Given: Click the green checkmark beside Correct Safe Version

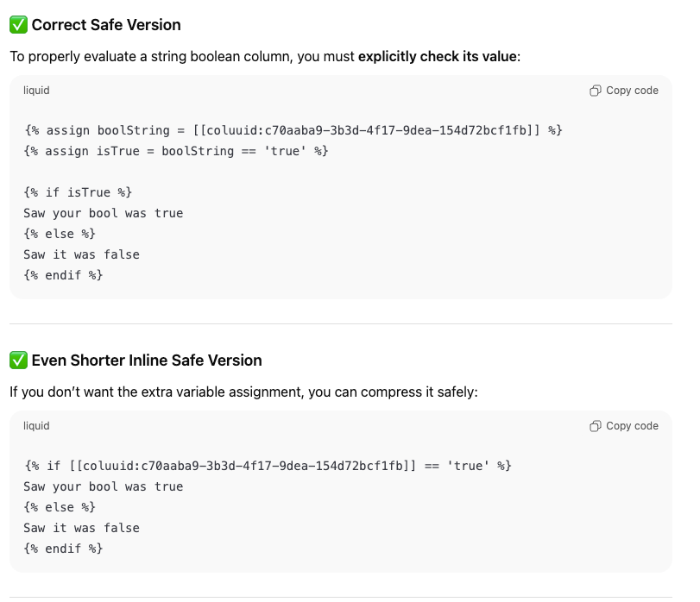Looking at the screenshot, I should (18, 25).
